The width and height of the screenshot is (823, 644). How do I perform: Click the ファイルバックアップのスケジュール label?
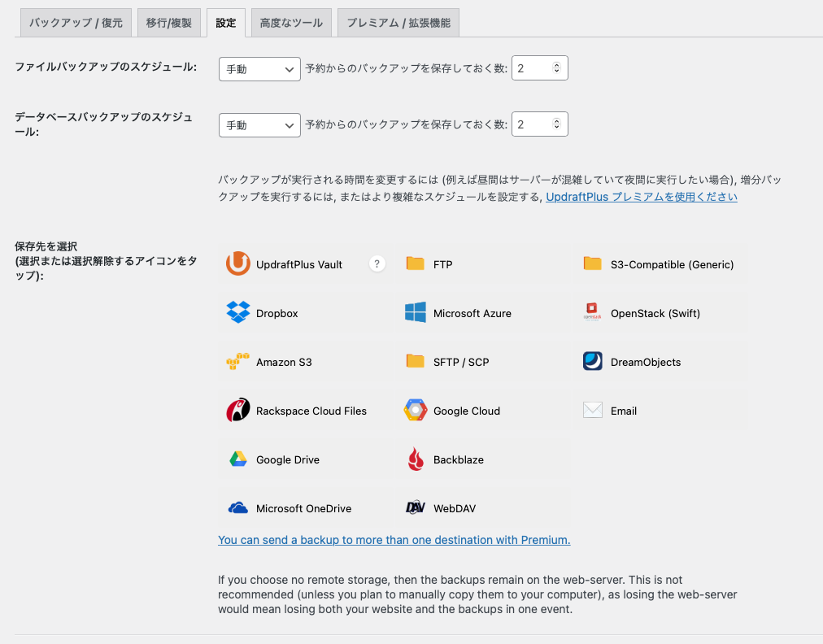(x=106, y=67)
